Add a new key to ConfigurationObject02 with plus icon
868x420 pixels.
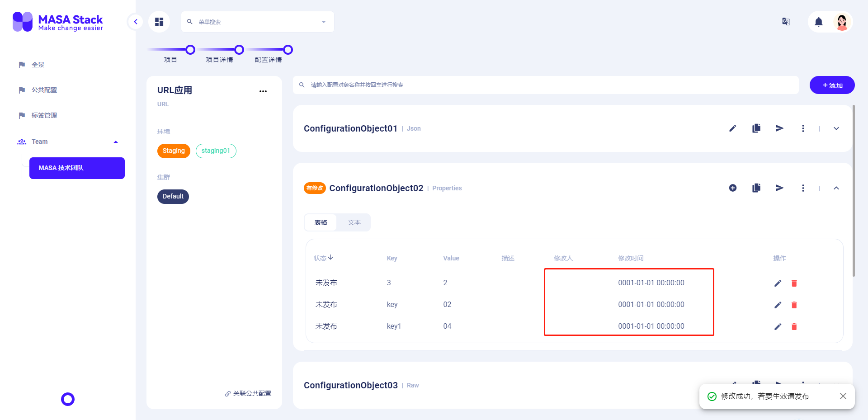(x=733, y=188)
